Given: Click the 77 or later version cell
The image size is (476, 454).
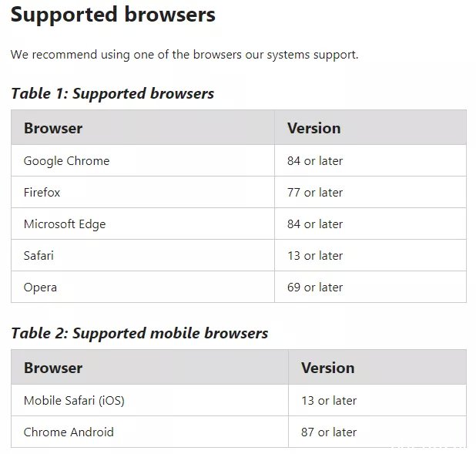Looking at the screenshot, I should click(x=370, y=193).
